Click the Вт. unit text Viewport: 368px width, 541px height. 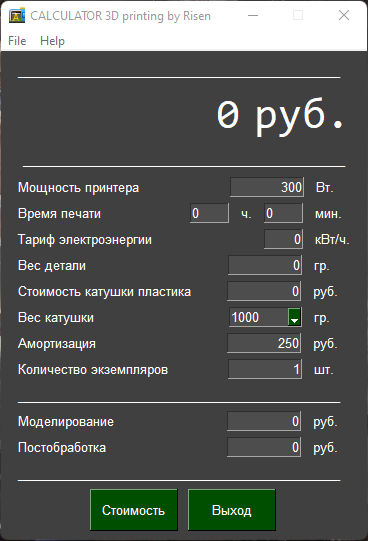[x=325, y=187]
